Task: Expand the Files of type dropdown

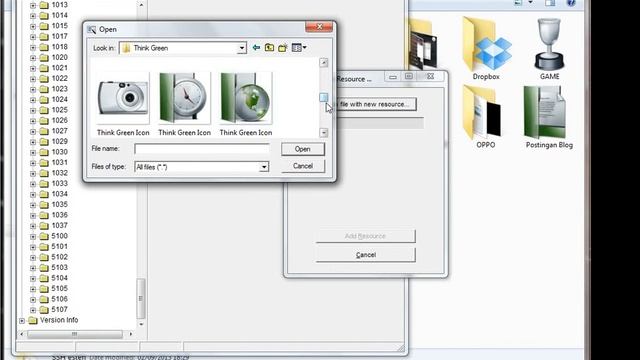Action: pyautogui.click(x=264, y=167)
